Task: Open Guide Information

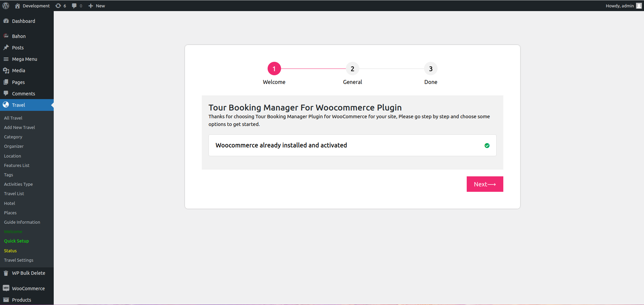Action: point(22,222)
